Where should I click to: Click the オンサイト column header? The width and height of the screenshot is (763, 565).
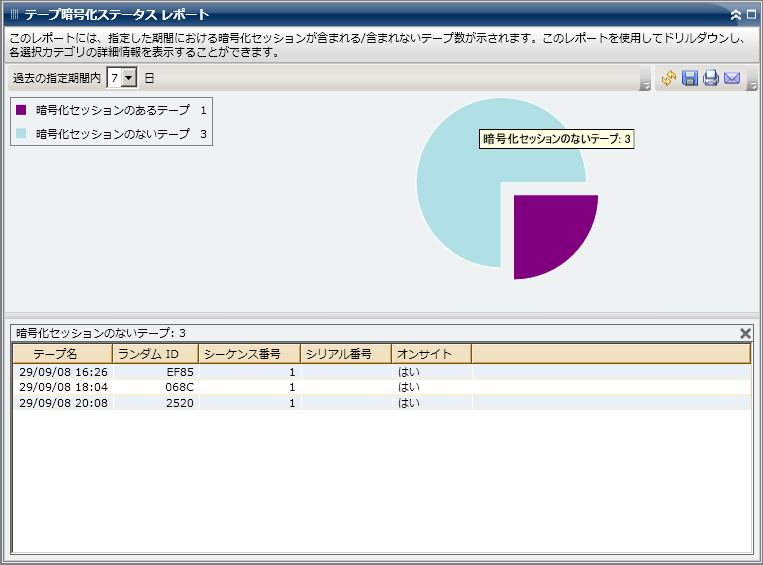click(x=430, y=354)
